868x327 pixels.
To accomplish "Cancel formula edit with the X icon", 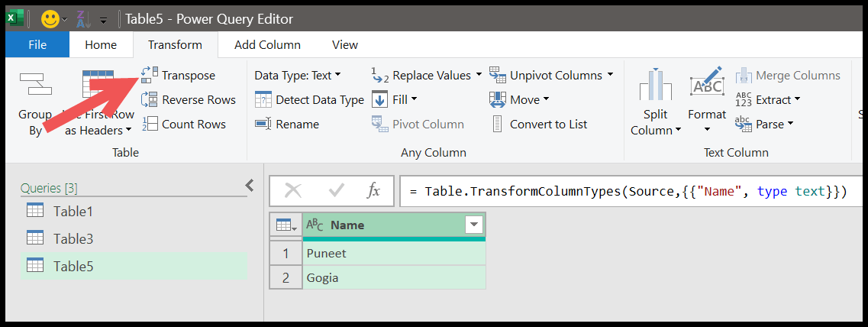I will pos(293,191).
